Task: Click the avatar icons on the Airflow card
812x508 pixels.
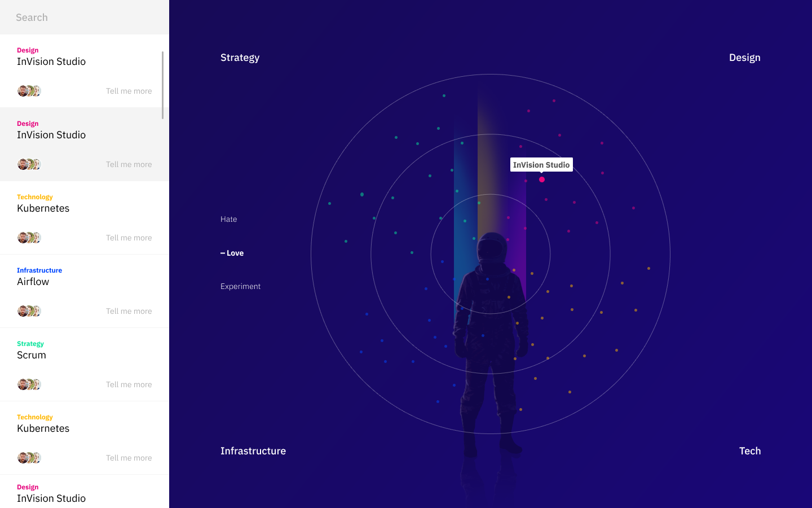Action: [29, 310]
